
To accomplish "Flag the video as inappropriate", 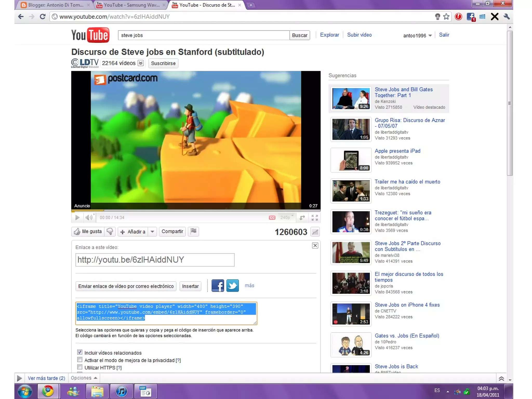I will [194, 231].
